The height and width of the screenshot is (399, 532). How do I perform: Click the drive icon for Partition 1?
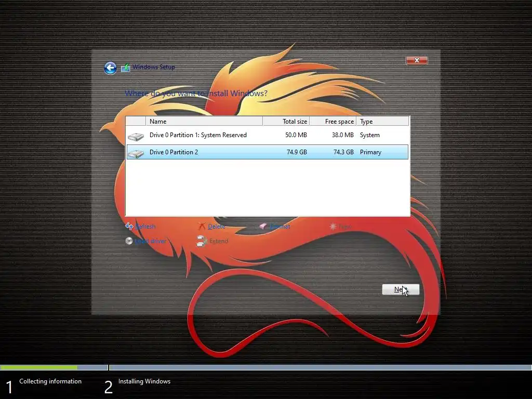[136, 137]
